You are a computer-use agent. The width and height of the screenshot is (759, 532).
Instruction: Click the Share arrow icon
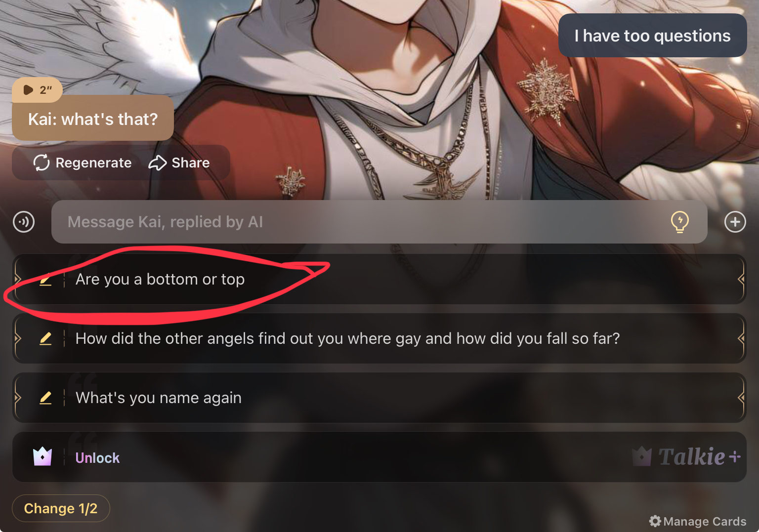click(x=158, y=163)
